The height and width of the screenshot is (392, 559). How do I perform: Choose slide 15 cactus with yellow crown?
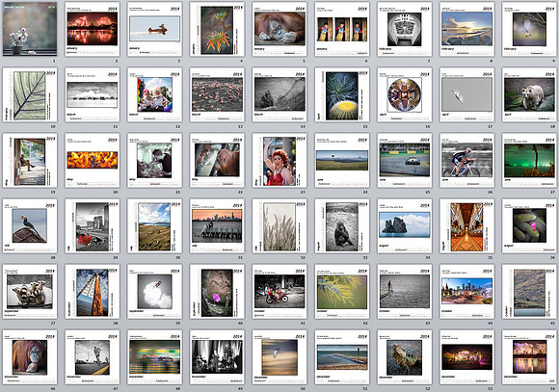tap(342, 94)
